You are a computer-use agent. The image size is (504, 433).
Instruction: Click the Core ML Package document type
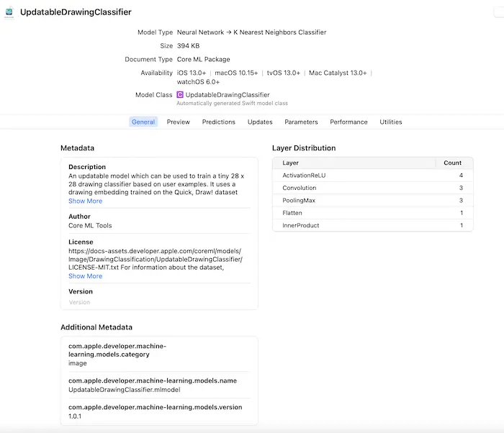click(x=204, y=60)
